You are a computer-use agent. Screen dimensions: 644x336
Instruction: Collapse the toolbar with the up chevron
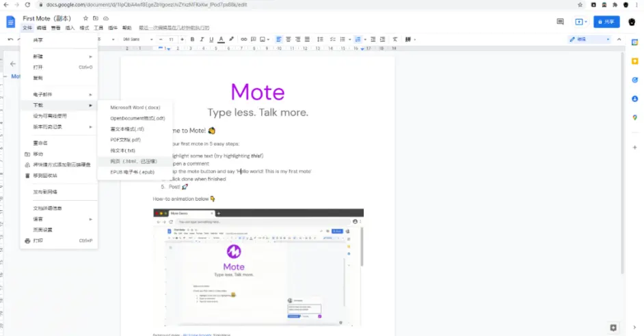click(619, 40)
